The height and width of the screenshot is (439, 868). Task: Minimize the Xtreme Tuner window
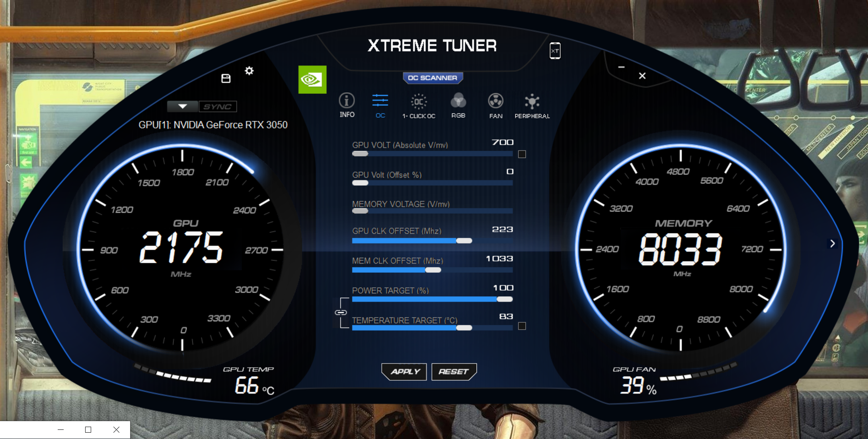(x=621, y=67)
